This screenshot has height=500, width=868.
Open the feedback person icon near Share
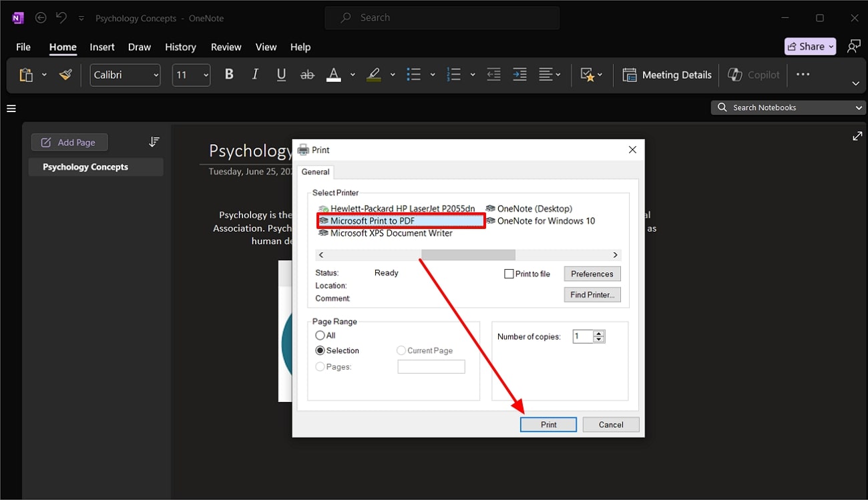click(x=853, y=46)
